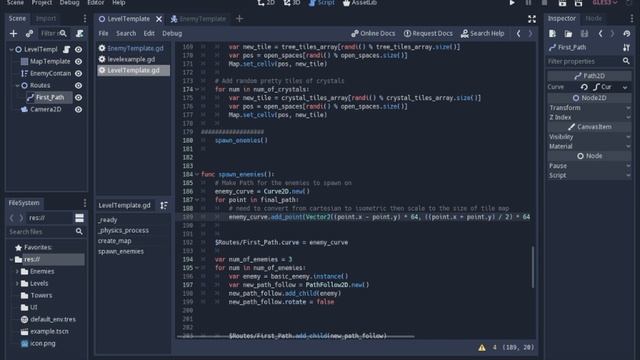Viewport: 640px width, 360px height.
Task: Open the script editor Edit menu
Action: [149, 33]
